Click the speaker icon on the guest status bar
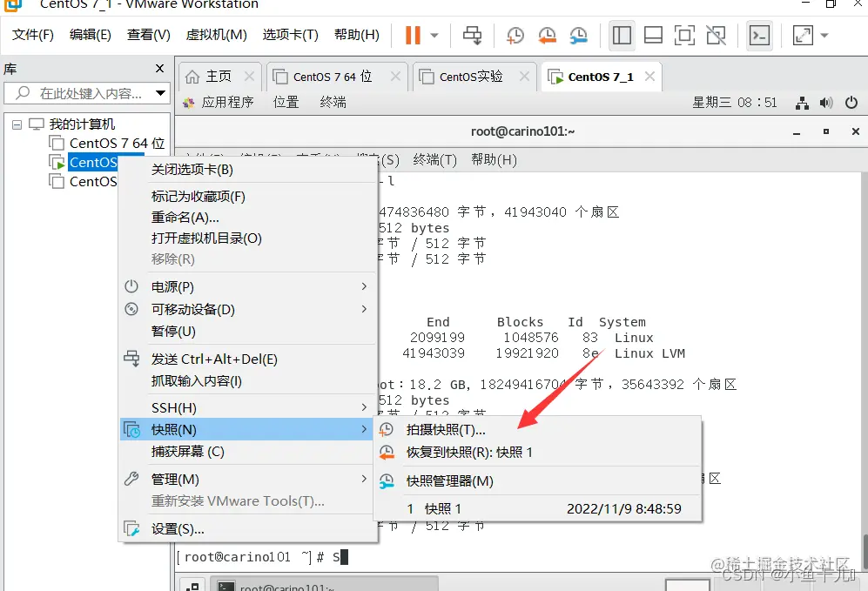868x591 pixels. (825, 102)
